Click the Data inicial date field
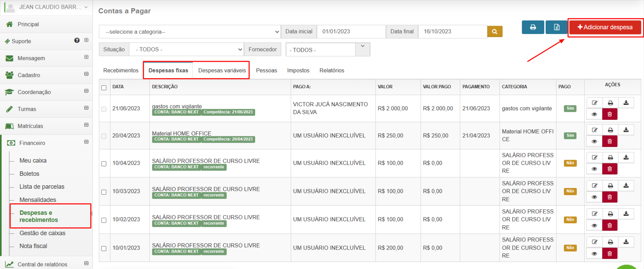This screenshot has width=644, height=269. pos(351,32)
